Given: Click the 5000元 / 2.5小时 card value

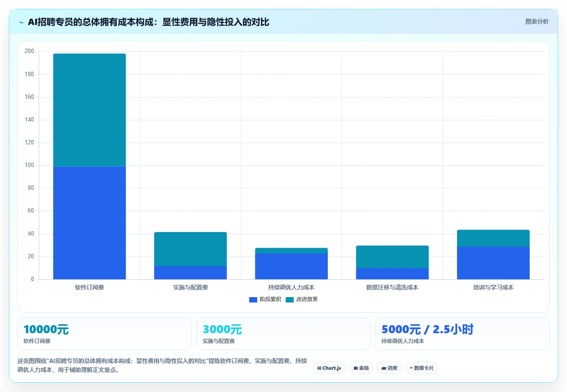Looking at the screenshot, I should pos(428,330).
